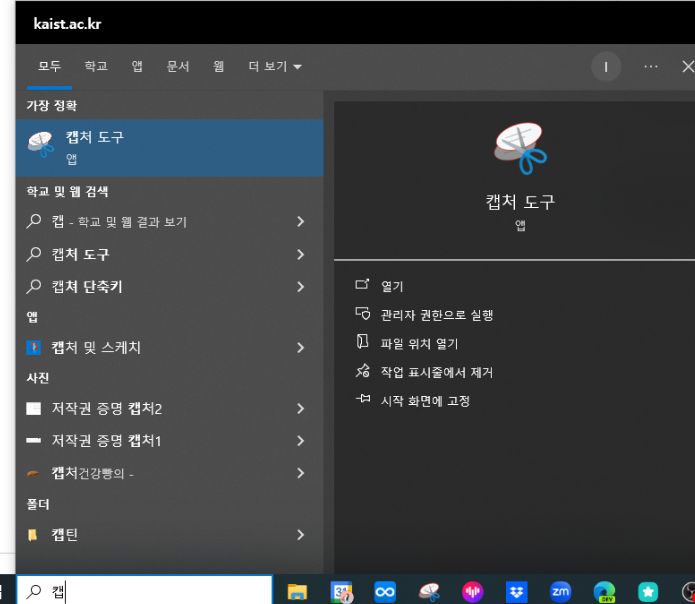Close the search panel with X
695x604 pixels.
[687, 66]
